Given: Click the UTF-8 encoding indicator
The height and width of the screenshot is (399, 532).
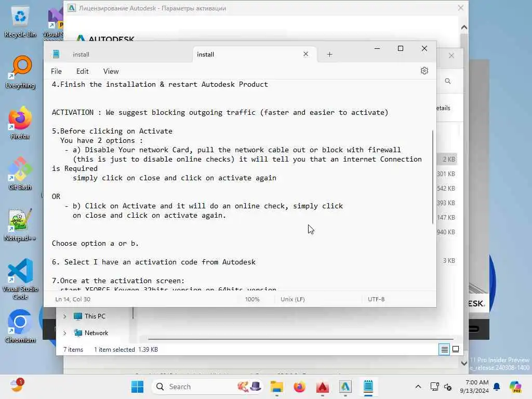Looking at the screenshot, I should click(376, 299).
